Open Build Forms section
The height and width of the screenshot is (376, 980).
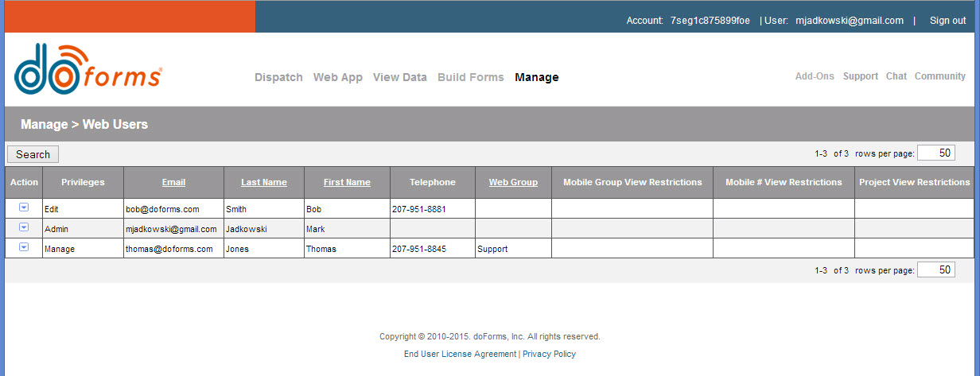(471, 77)
